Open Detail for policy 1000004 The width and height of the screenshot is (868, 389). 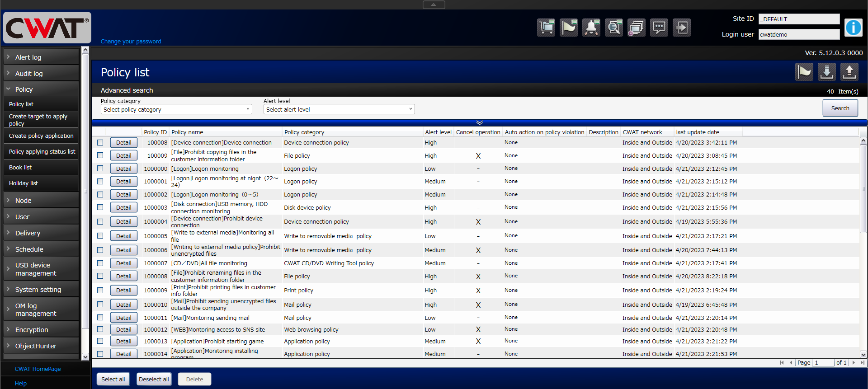[123, 221]
